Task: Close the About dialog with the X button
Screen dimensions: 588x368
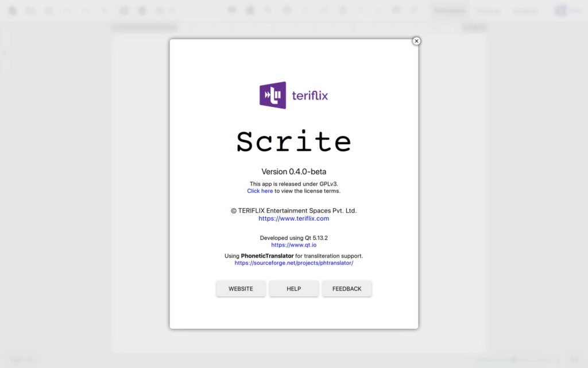Action: (416, 41)
